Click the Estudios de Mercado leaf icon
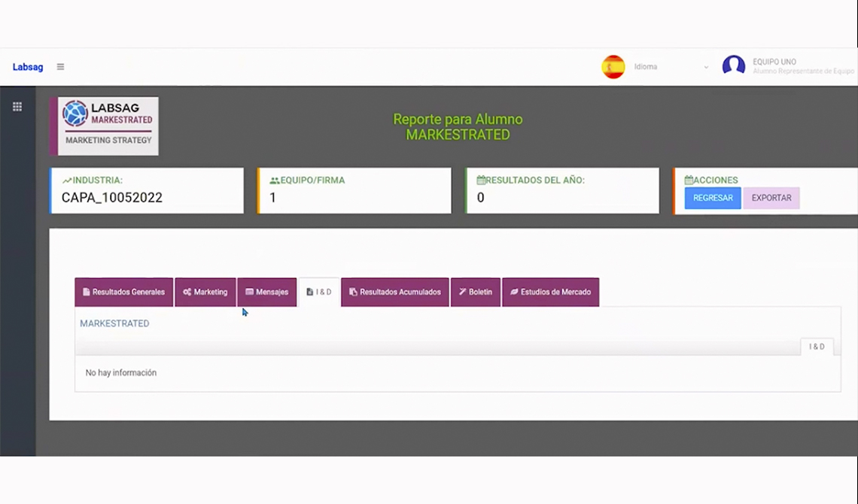Viewport: 858px width, 504px height. pyautogui.click(x=514, y=292)
